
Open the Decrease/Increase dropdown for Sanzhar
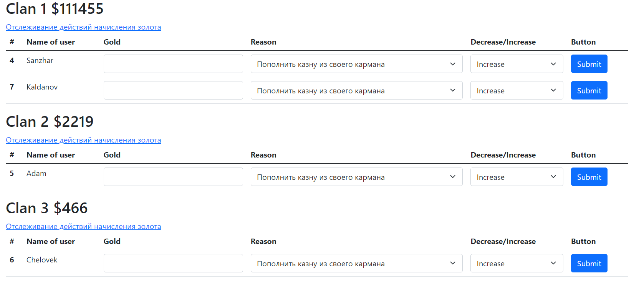pyautogui.click(x=517, y=64)
